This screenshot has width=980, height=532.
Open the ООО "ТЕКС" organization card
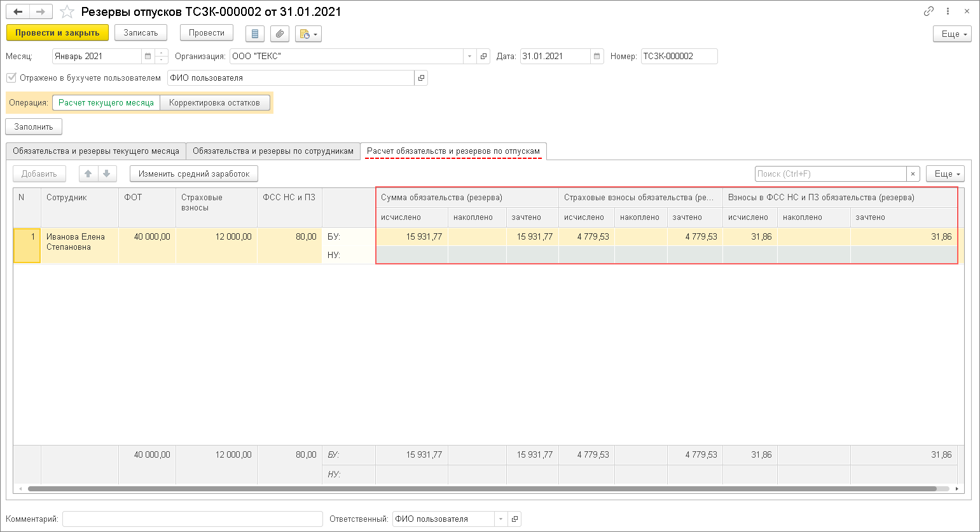click(x=484, y=57)
